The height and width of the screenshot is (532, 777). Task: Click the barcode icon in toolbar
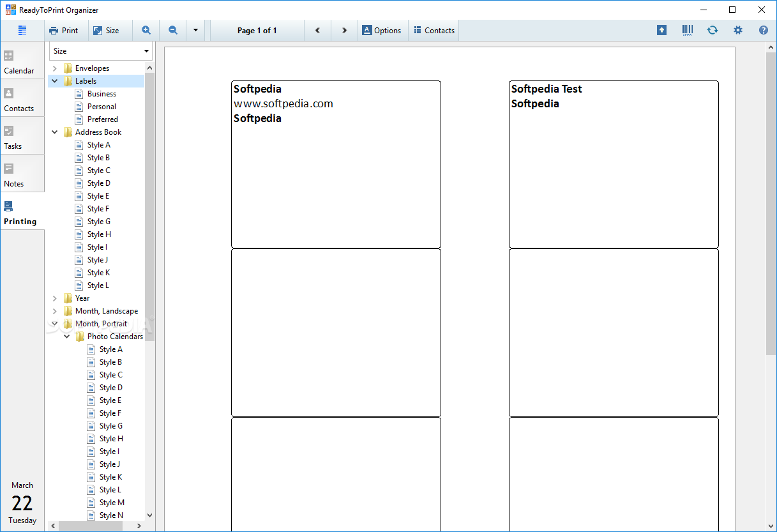[x=687, y=30]
